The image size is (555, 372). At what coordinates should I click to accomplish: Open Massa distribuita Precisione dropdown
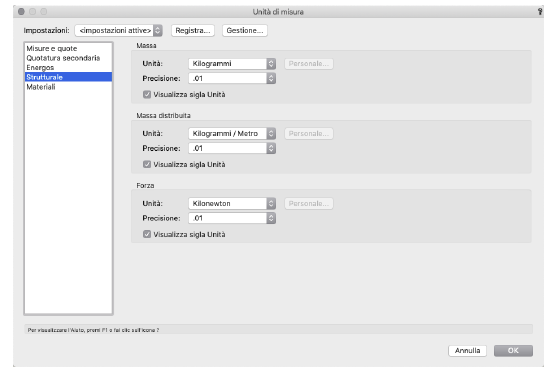click(232, 148)
